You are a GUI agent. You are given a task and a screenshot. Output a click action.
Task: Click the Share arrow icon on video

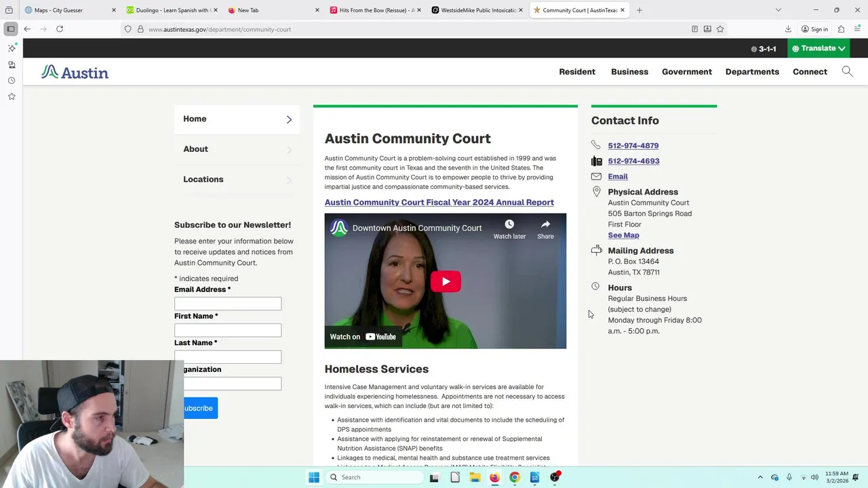pos(545,224)
